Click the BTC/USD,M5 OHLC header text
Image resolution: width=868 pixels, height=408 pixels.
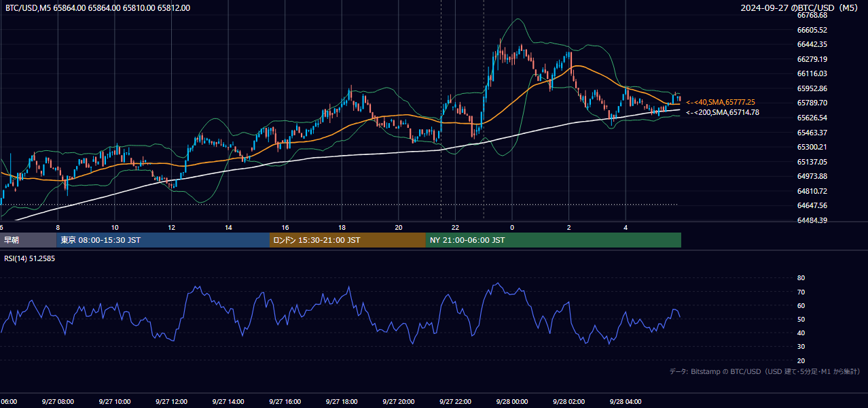coord(97,8)
